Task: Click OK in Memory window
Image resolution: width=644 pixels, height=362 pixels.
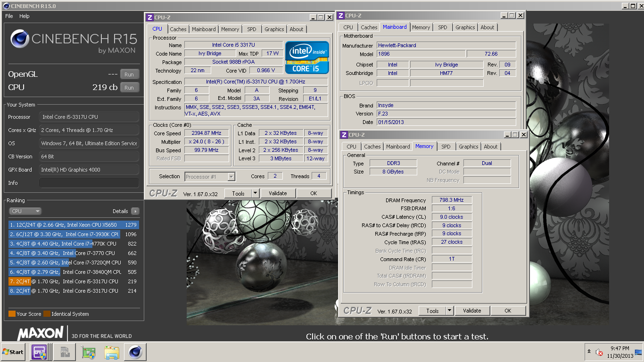Action: (508, 311)
